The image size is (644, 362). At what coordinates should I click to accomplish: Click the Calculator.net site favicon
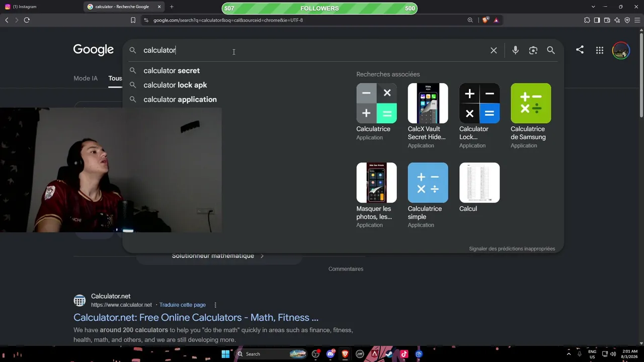tap(79, 301)
